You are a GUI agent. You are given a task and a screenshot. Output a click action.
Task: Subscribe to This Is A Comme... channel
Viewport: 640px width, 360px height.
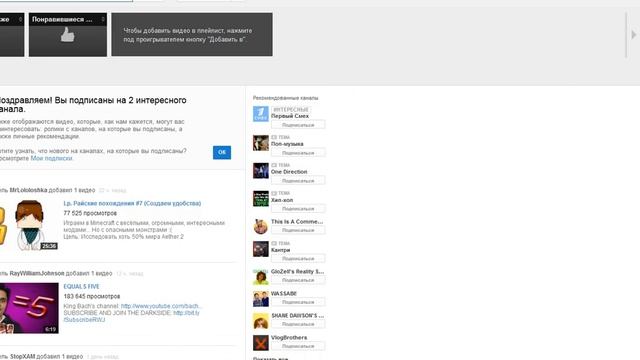tap(298, 230)
